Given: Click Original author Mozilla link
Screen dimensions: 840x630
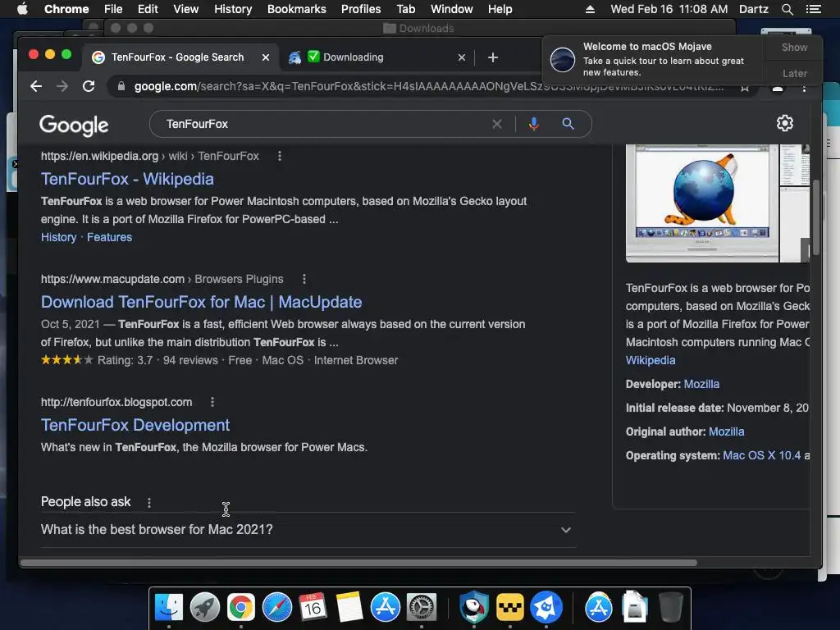Looking at the screenshot, I should pos(727,431).
